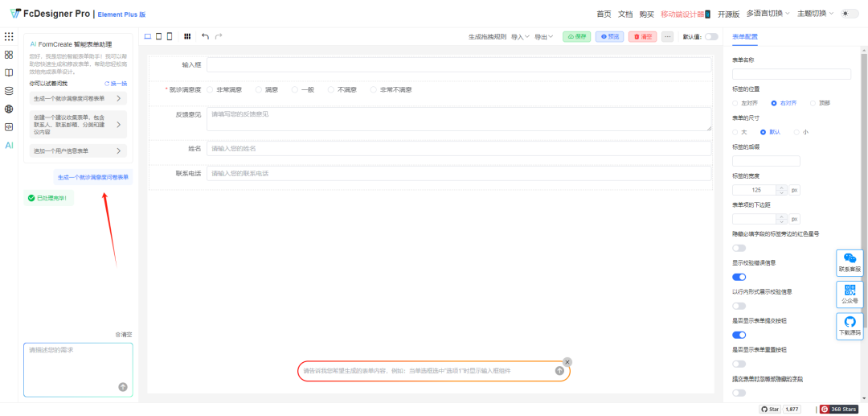Open the 导入 dropdown

pos(520,36)
